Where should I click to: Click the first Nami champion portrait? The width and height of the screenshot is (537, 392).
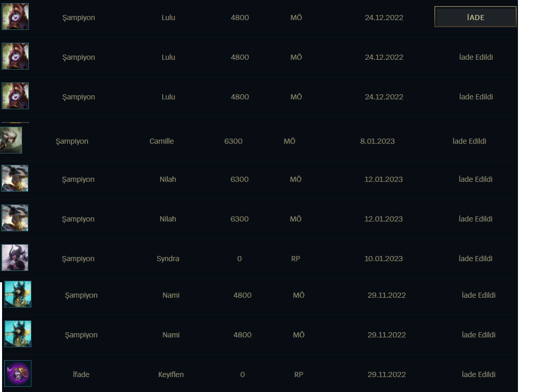click(x=18, y=294)
